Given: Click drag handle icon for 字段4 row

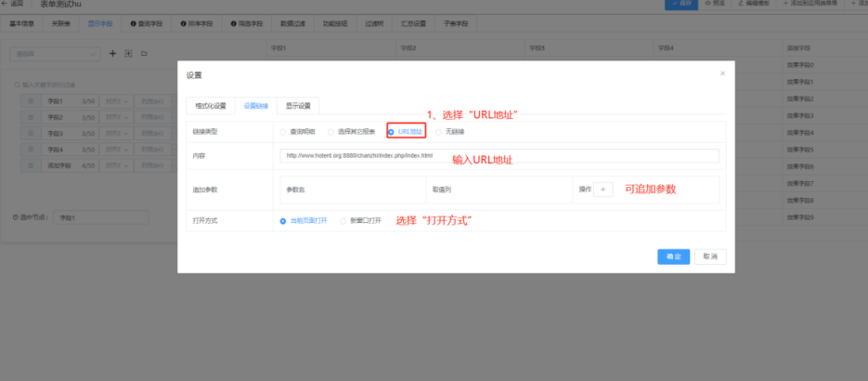Looking at the screenshot, I should tap(31, 150).
